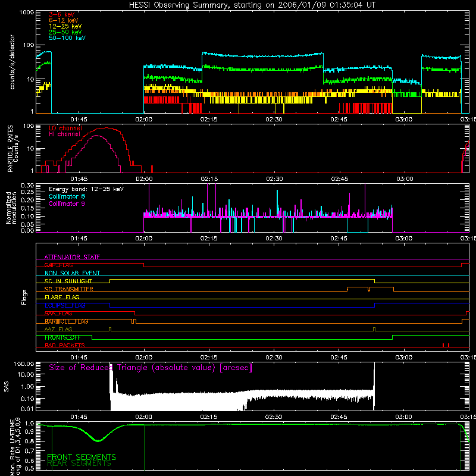476x476 pixels.
Task: Click the '0.8' livetime tick value
Action: (x=29, y=441)
